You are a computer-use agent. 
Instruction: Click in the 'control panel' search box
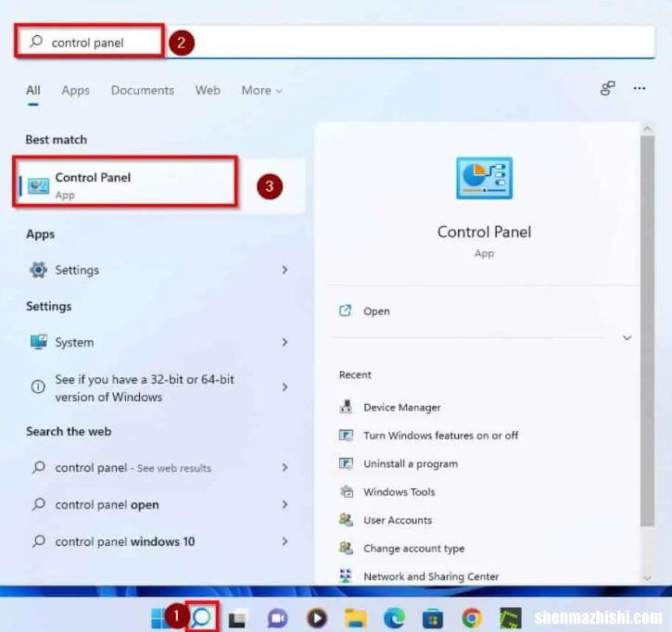335,42
